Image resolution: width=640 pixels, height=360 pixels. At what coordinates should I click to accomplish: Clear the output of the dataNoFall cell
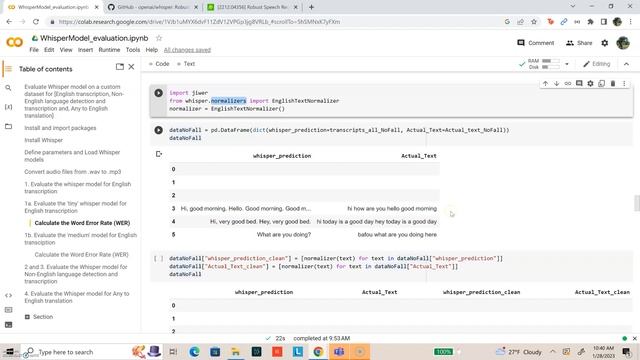coord(159,154)
